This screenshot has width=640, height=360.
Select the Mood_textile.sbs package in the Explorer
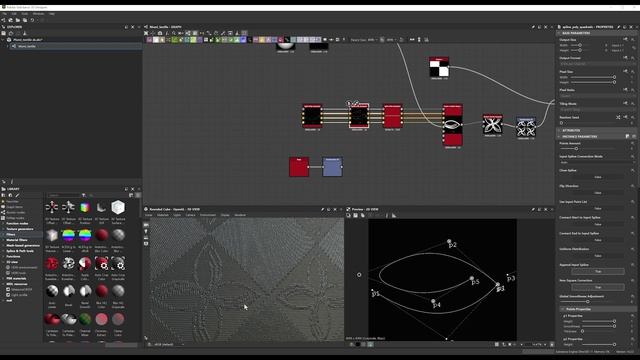28,40
